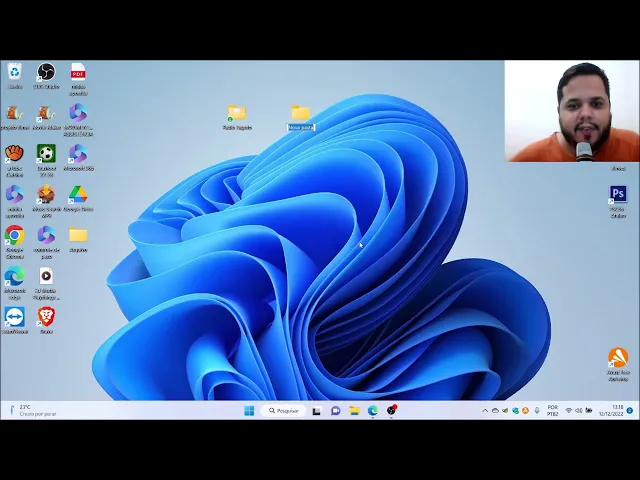The width and height of the screenshot is (640, 480).
Task: Open the Wi-Fi network tray icon
Action: [569, 411]
